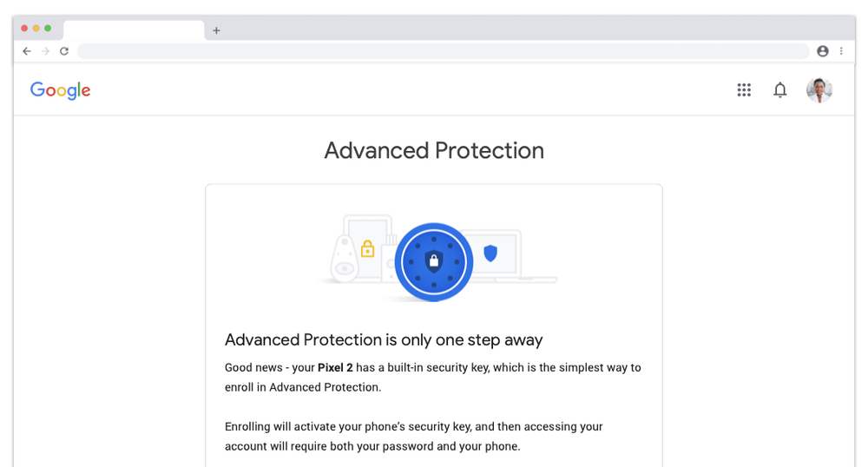This screenshot has height=467, width=868.
Task: Open the Google account avatar menu
Action: pos(819,89)
